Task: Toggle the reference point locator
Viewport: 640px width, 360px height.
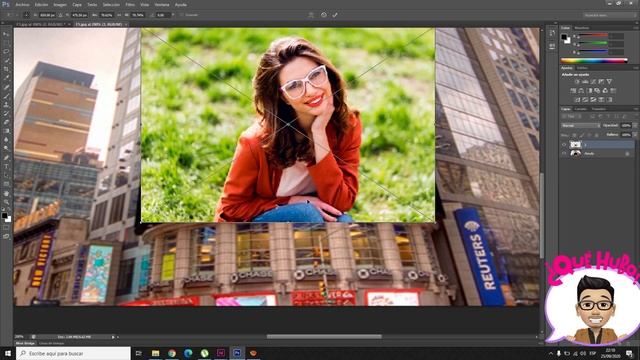Action: 27,15
